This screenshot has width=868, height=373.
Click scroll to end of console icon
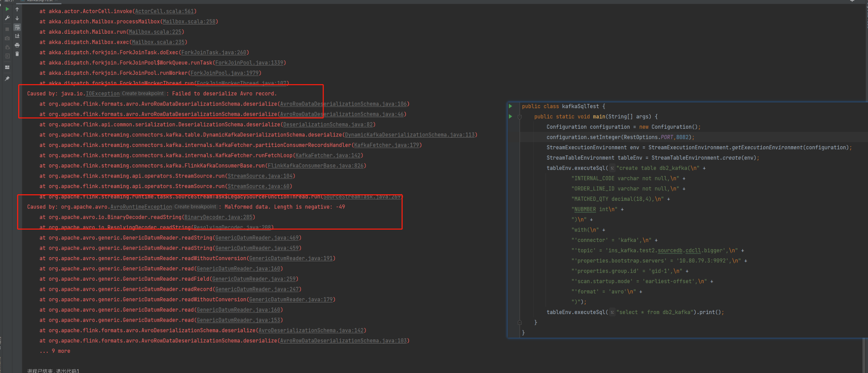pos(17,36)
